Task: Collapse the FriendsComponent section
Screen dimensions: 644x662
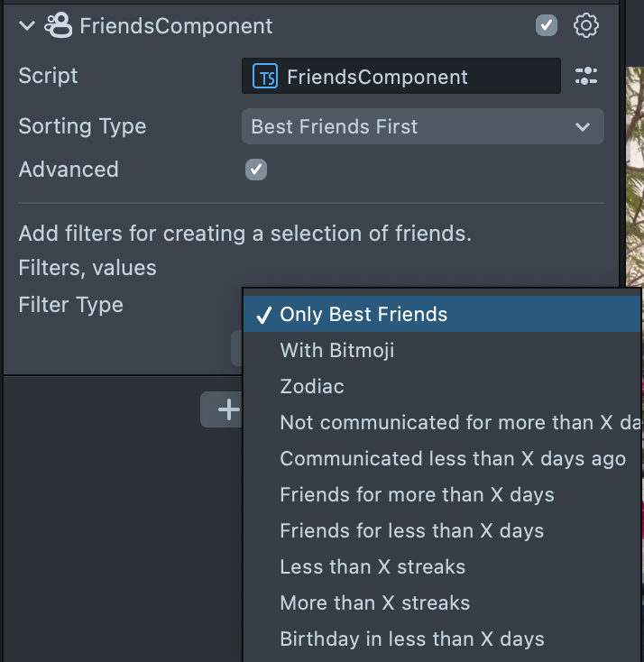Action: click(x=26, y=25)
